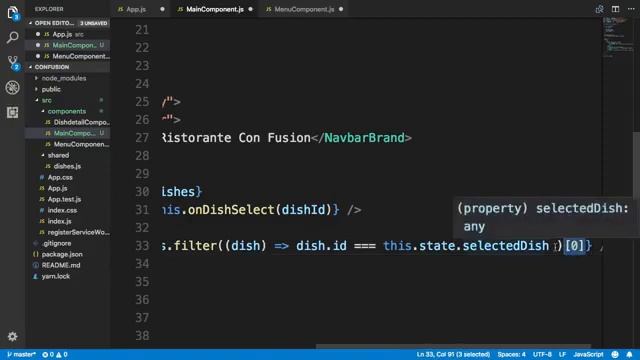Open README.md file
This screenshot has height=360, width=640.
(x=61, y=265)
